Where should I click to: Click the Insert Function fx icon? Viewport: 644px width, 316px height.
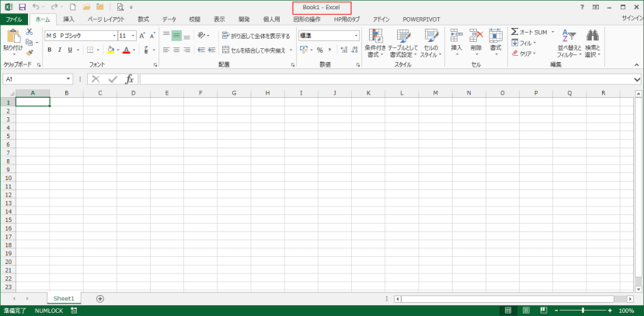(x=130, y=79)
